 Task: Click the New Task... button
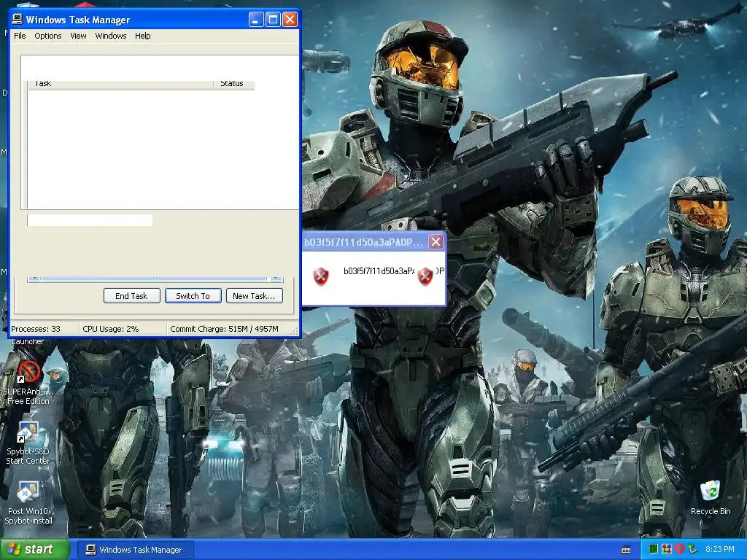pyautogui.click(x=255, y=296)
